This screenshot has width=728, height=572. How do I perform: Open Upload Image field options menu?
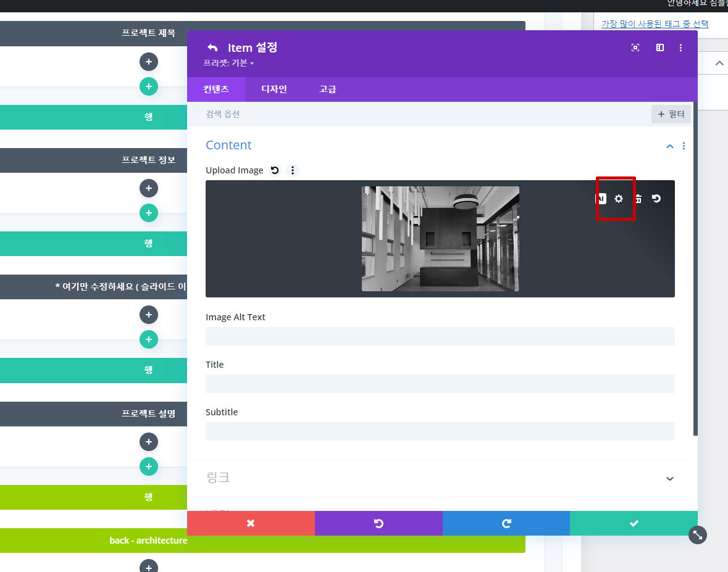[x=293, y=170]
